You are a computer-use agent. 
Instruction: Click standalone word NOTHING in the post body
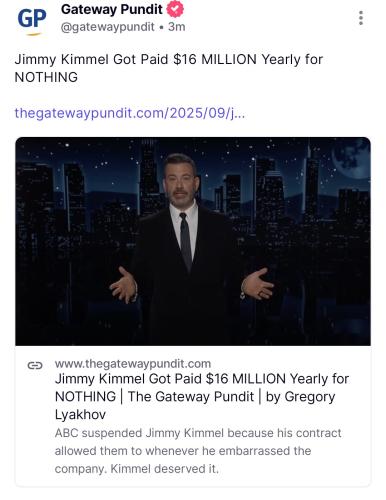46,77
